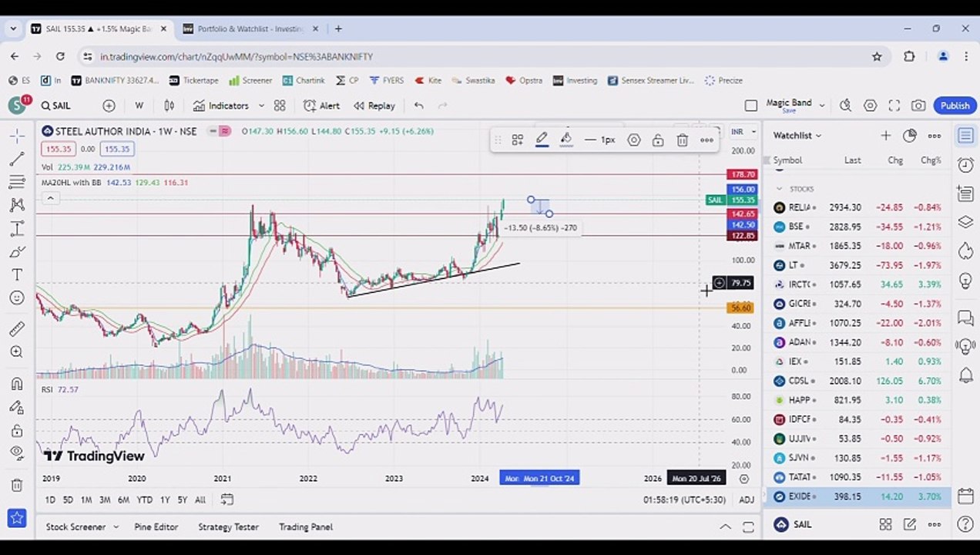Image resolution: width=980 pixels, height=555 pixels.
Task: Lock the selected drawing
Action: tap(658, 140)
